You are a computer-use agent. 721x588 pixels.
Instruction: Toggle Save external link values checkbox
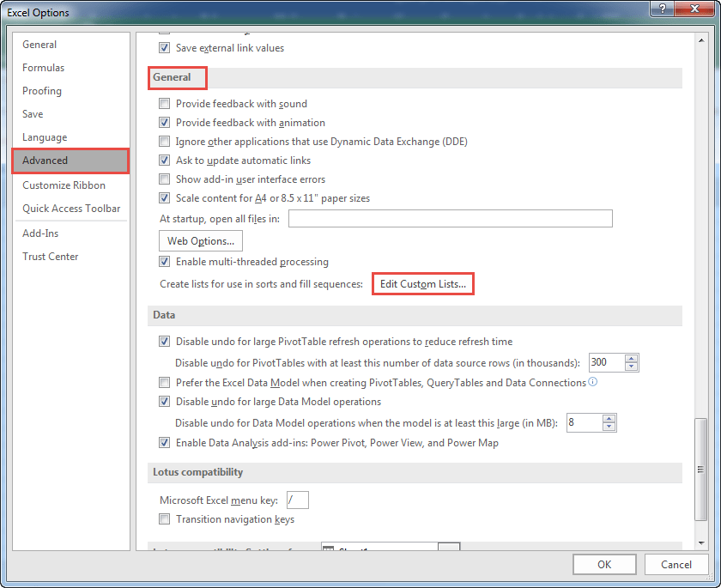(164, 47)
